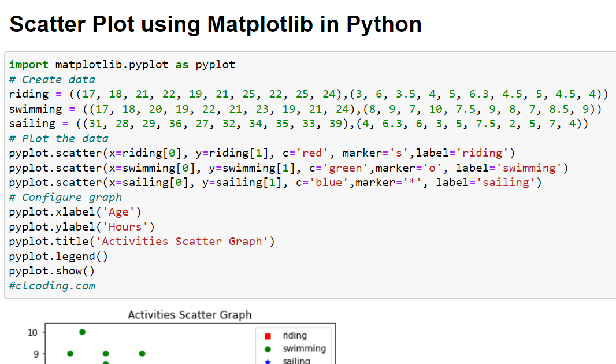
Task: Click the pyplot.xlabel('Age') line
Action: click(75, 212)
